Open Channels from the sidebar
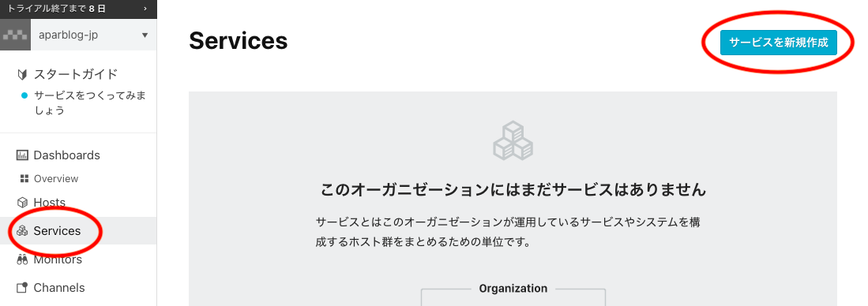 pyautogui.click(x=59, y=288)
